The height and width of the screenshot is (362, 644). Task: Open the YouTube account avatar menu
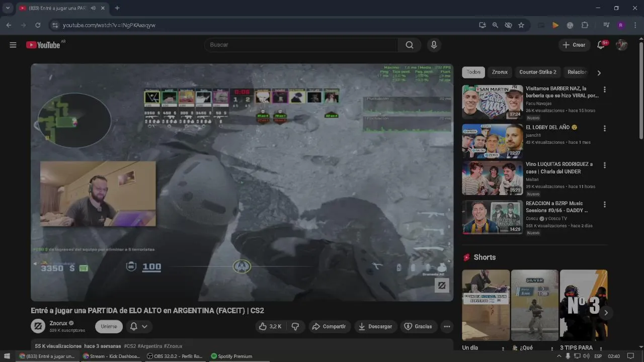point(622,45)
